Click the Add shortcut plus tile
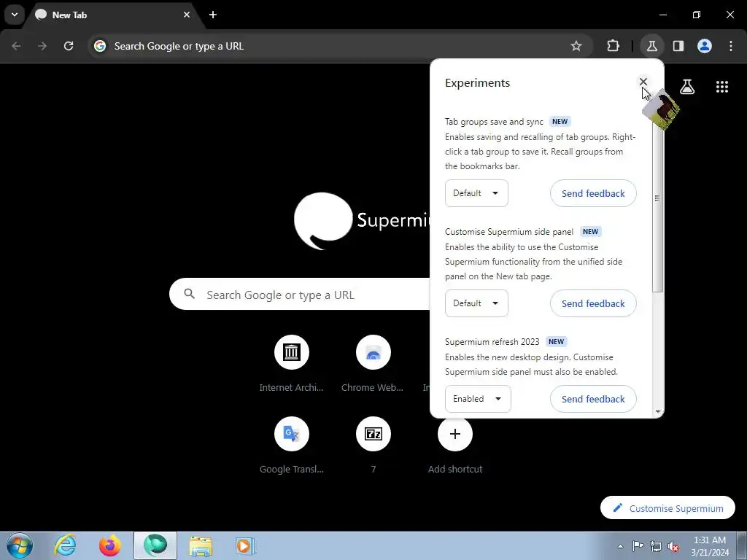Image resolution: width=747 pixels, height=560 pixels. (x=455, y=434)
